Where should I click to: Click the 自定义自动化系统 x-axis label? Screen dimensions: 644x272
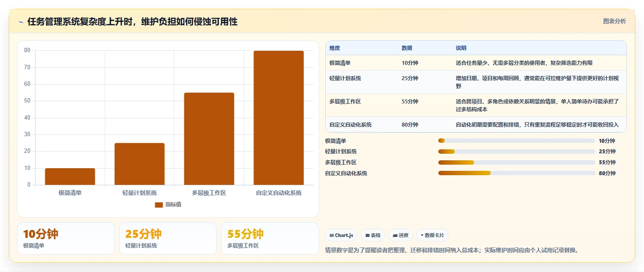pos(279,193)
